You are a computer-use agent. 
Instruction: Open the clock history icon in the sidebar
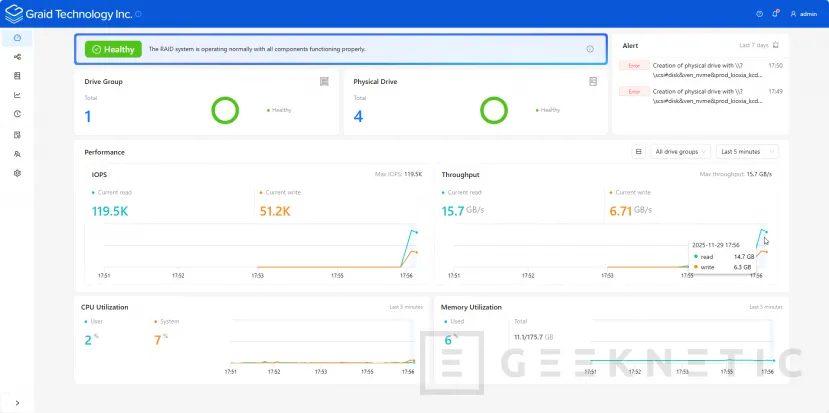coord(17,114)
